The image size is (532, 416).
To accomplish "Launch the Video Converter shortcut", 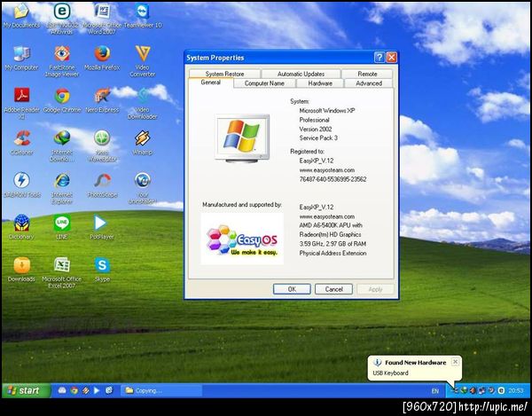I will click(x=143, y=61).
